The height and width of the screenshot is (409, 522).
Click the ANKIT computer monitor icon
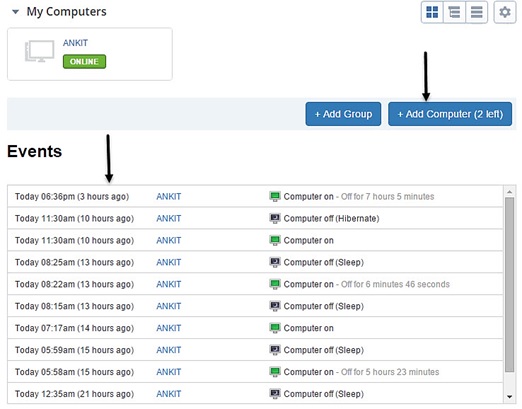point(40,51)
